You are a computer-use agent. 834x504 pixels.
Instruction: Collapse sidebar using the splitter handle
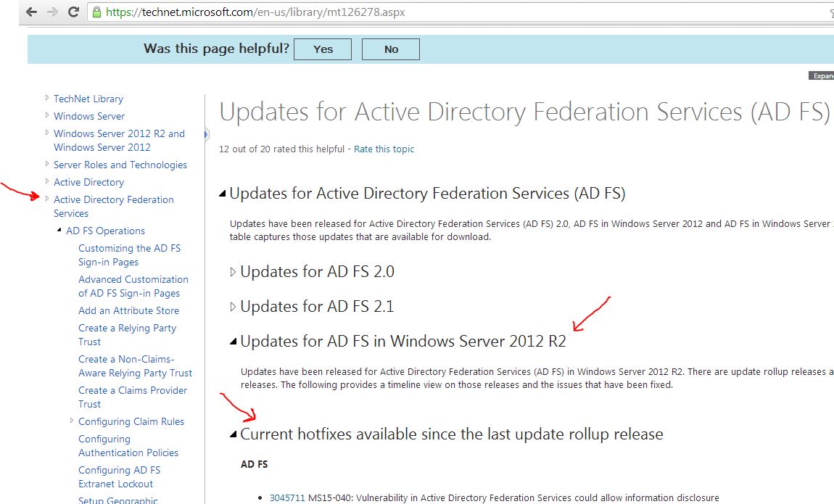[x=206, y=134]
